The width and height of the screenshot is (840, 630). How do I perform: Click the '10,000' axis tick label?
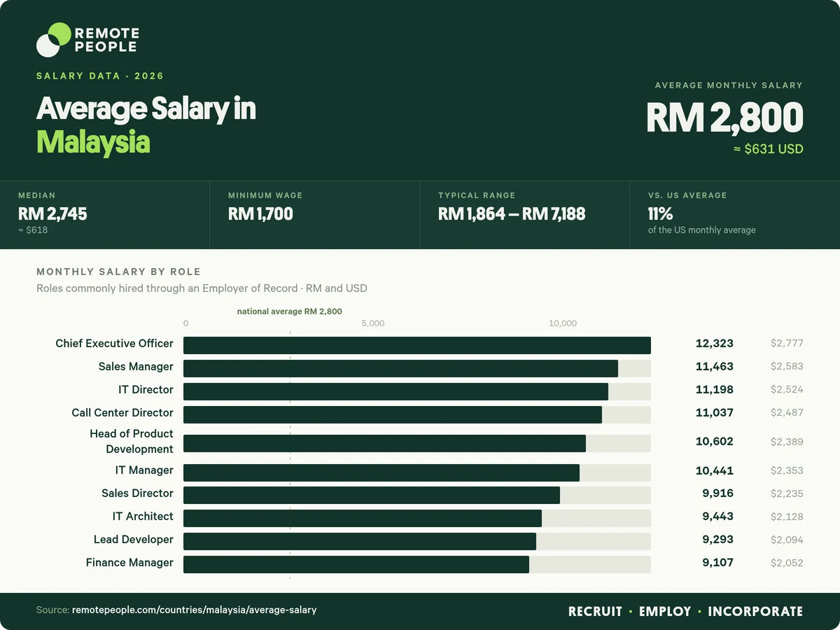tap(563, 323)
